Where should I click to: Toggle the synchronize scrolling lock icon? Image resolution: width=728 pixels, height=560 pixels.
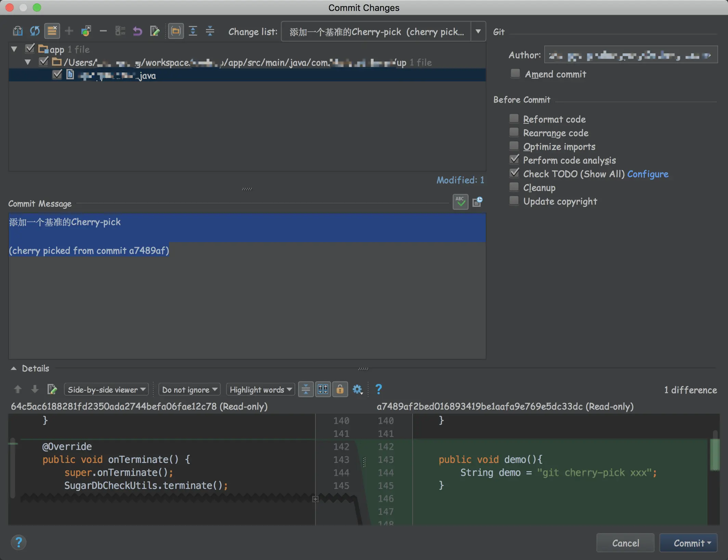tap(340, 389)
